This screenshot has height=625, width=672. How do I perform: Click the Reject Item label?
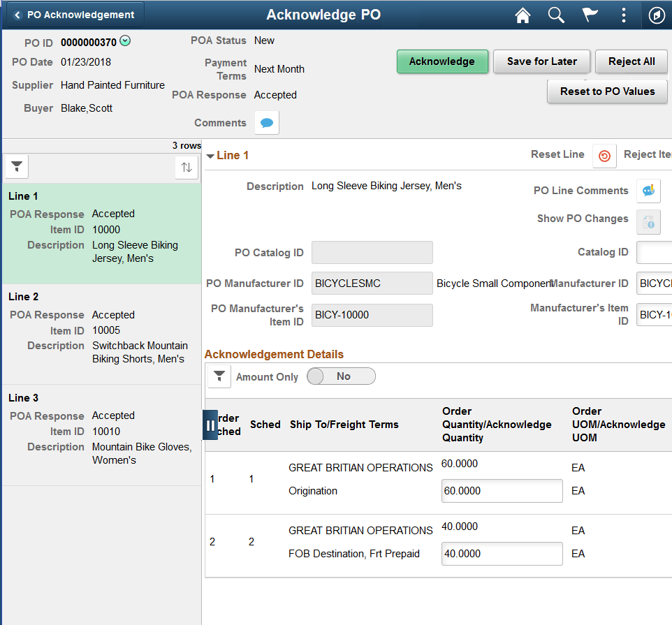pyautogui.click(x=648, y=154)
